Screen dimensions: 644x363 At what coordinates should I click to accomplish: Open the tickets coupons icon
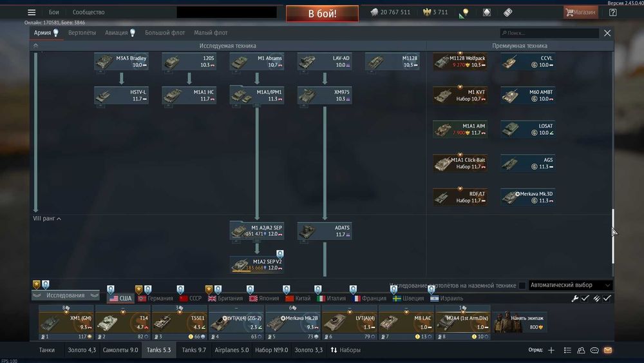(x=508, y=12)
